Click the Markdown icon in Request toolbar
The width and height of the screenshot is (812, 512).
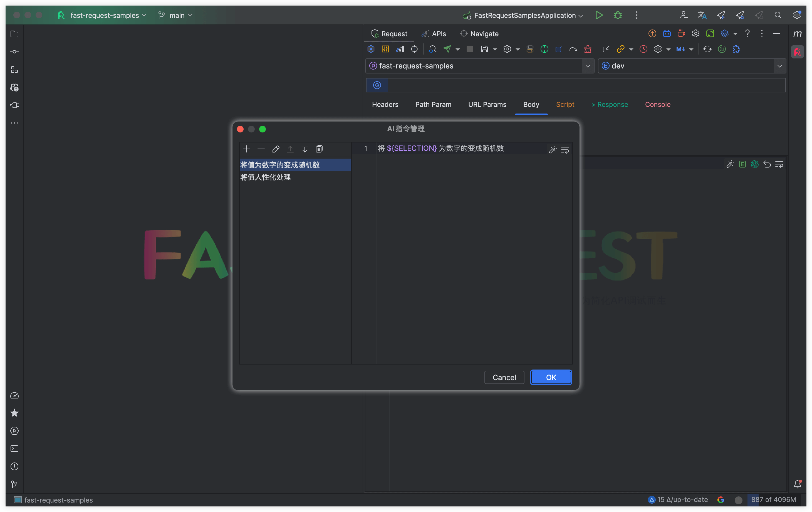coord(680,49)
